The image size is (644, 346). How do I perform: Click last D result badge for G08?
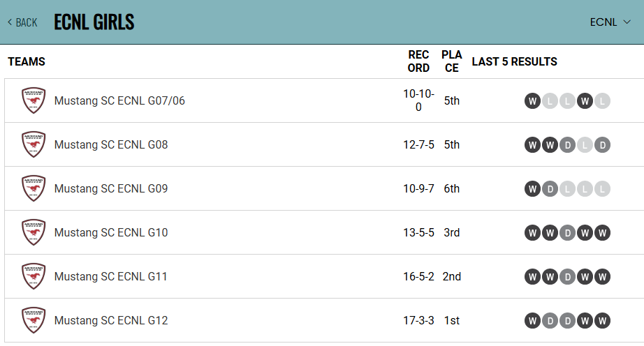(602, 145)
